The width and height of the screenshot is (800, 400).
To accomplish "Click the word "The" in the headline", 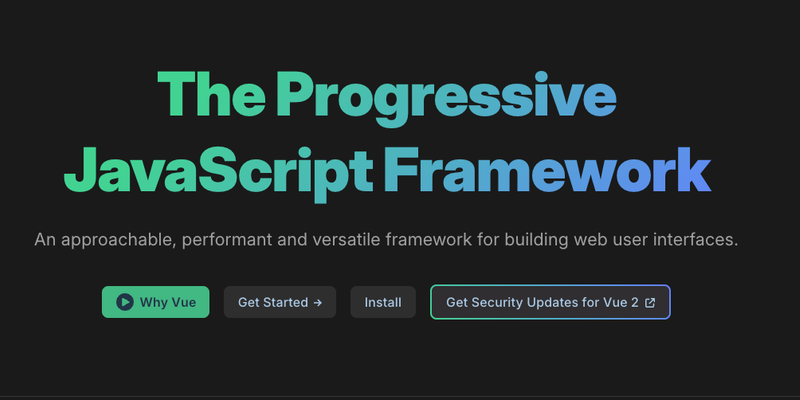I will [x=211, y=94].
